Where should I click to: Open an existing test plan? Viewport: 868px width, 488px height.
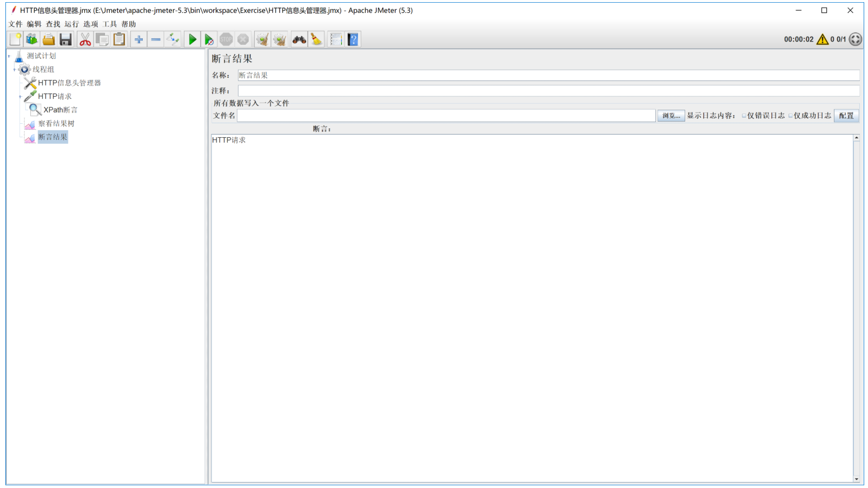tap(49, 38)
